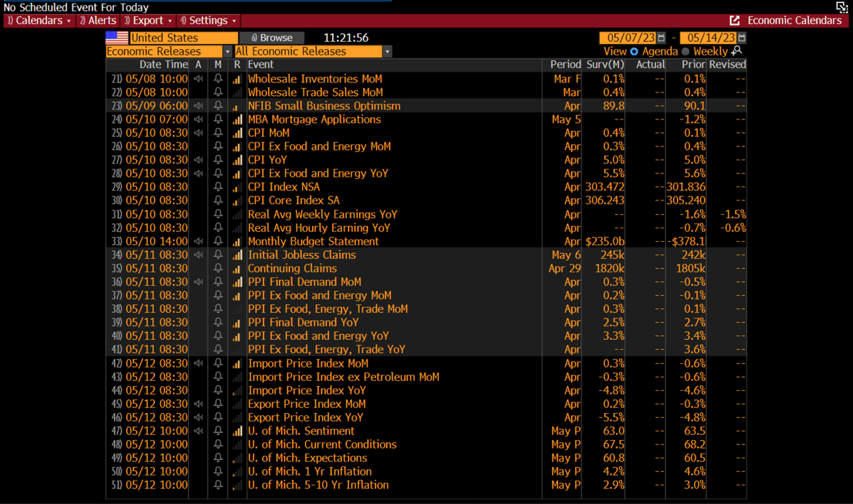Click speaker icon for Import Price Index MoM
Viewport: 853px width, 504px height.
pos(198,363)
